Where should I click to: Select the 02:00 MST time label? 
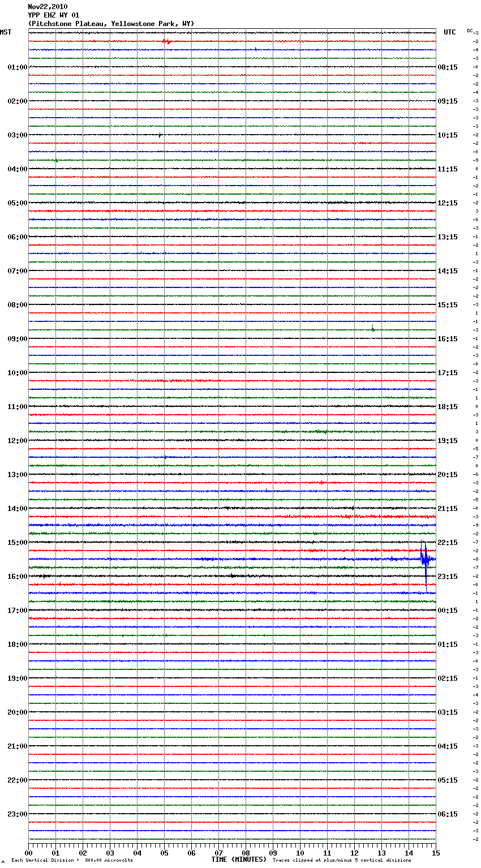pyautogui.click(x=17, y=101)
